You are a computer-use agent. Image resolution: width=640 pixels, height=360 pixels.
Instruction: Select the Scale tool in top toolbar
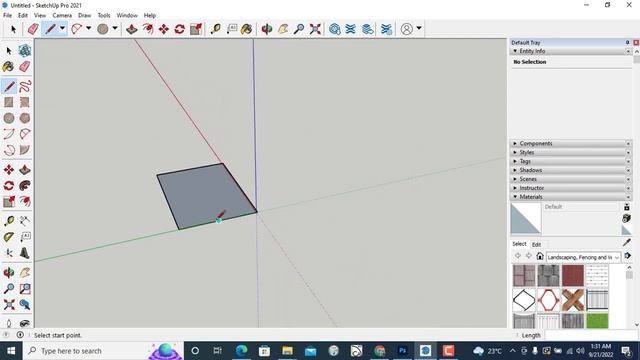point(196,29)
